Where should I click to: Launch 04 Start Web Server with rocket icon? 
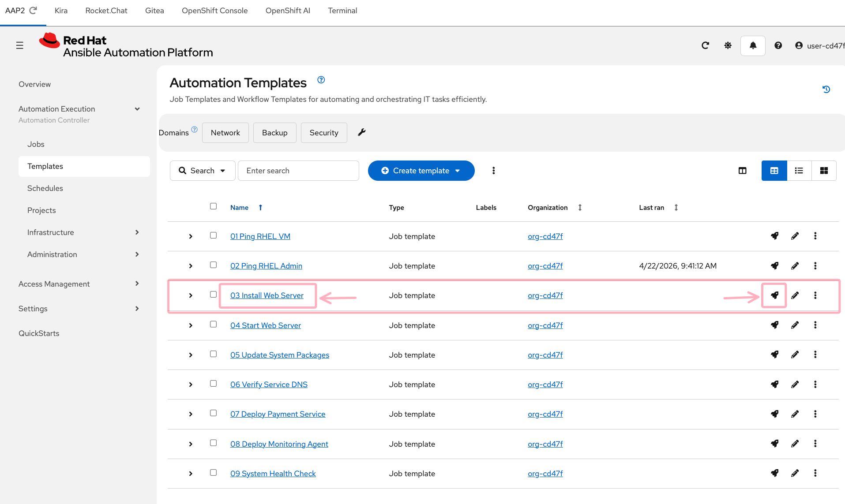coord(774,325)
